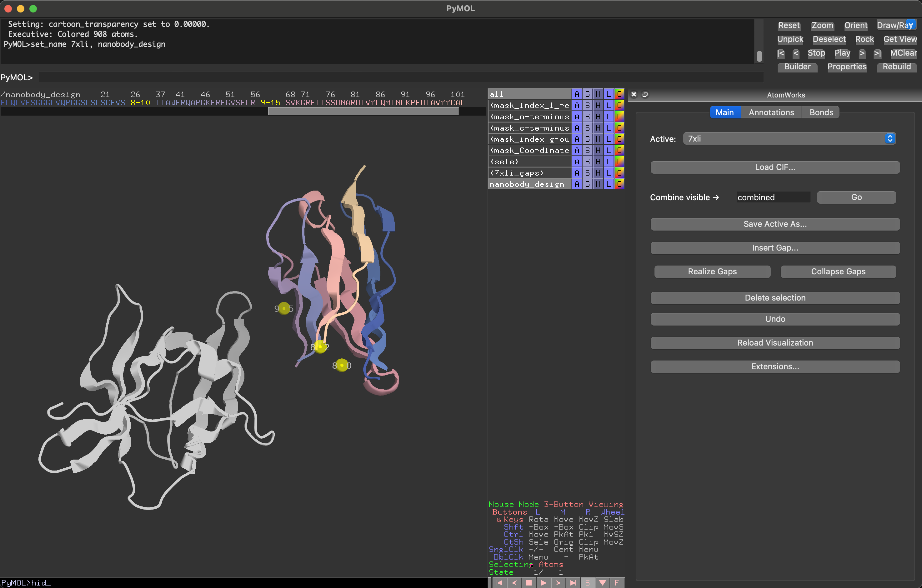Toggle fullscreen with the F button
This screenshot has height=588, width=922.
pos(616,583)
